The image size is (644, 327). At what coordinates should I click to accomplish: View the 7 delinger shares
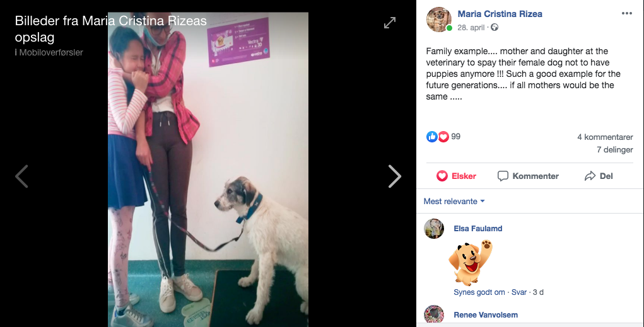(615, 150)
